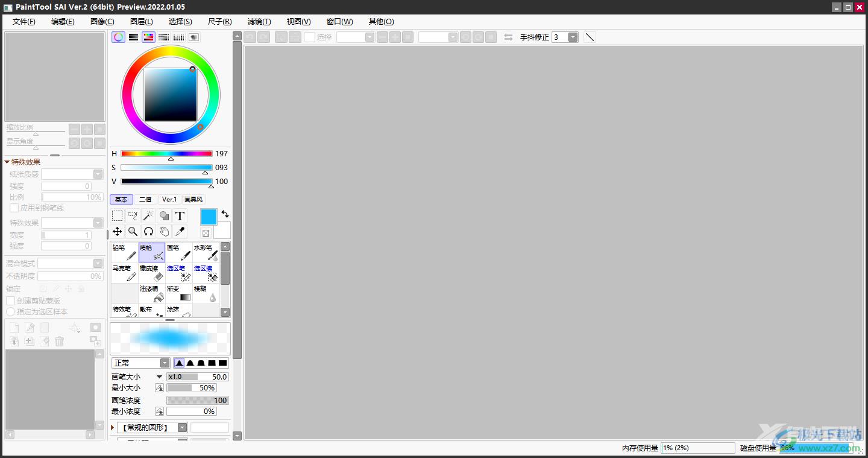Toggle the RGB slider panel
The width and height of the screenshot is (868, 458).
(133, 37)
